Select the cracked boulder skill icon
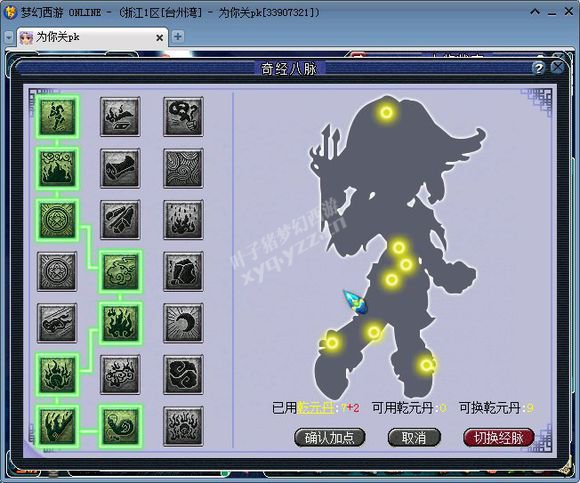 [183, 271]
